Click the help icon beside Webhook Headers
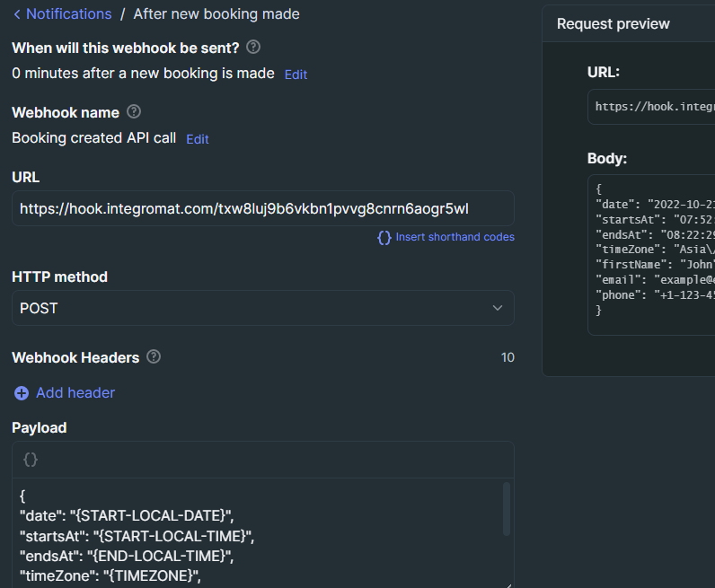The height and width of the screenshot is (588, 715). click(154, 356)
